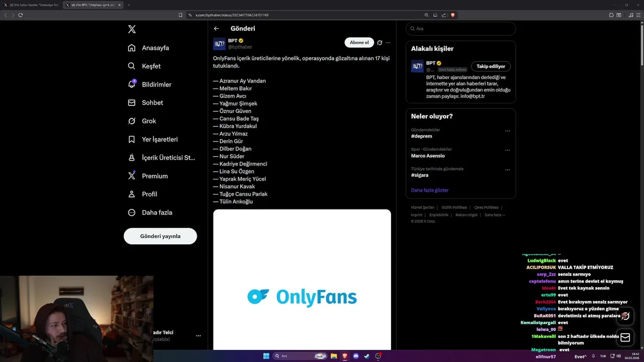Screen dimensions: 644x362
Task: Open Profil page
Action: pyautogui.click(x=143, y=194)
